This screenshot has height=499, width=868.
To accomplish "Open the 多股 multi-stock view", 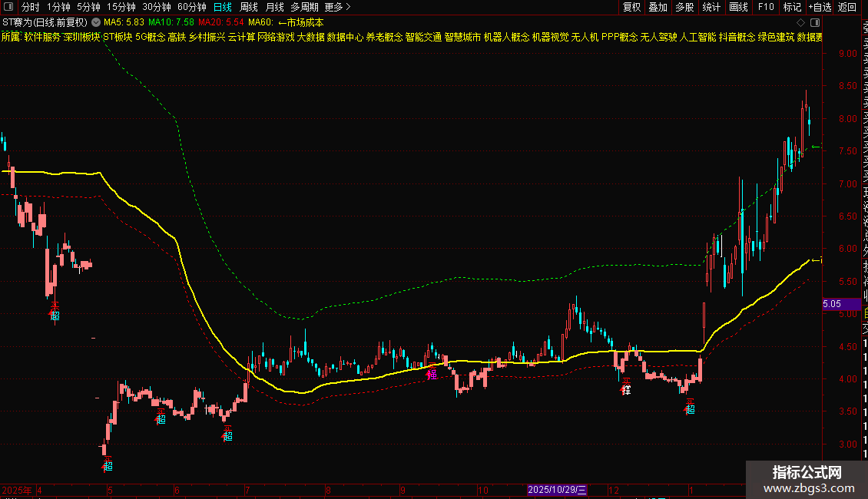I will coord(684,7).
